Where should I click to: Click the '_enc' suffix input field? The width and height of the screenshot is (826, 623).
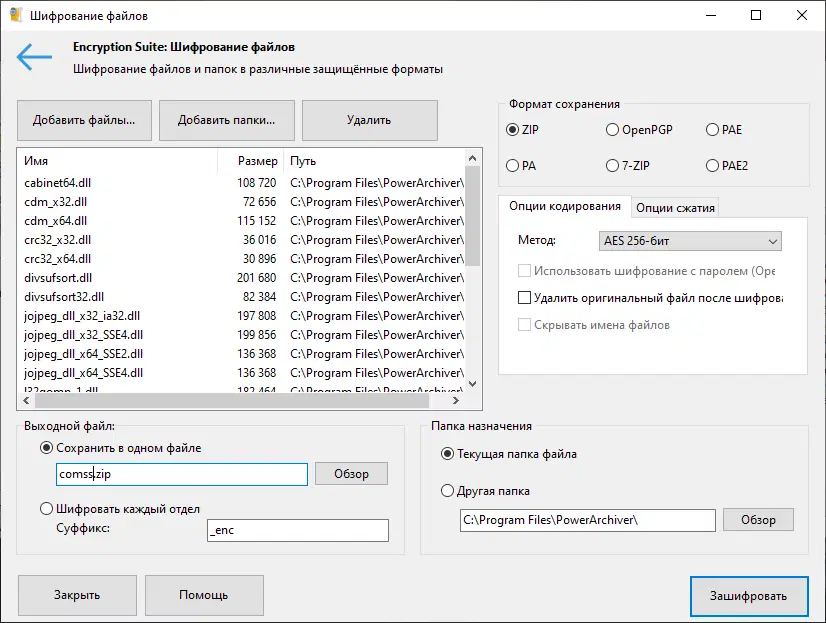(x=298, y=530)
